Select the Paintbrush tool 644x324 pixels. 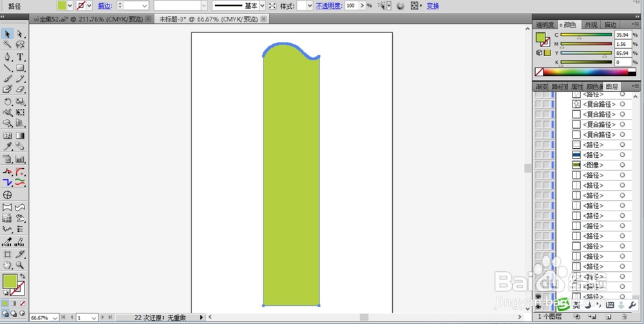click(x=7, y=79)
